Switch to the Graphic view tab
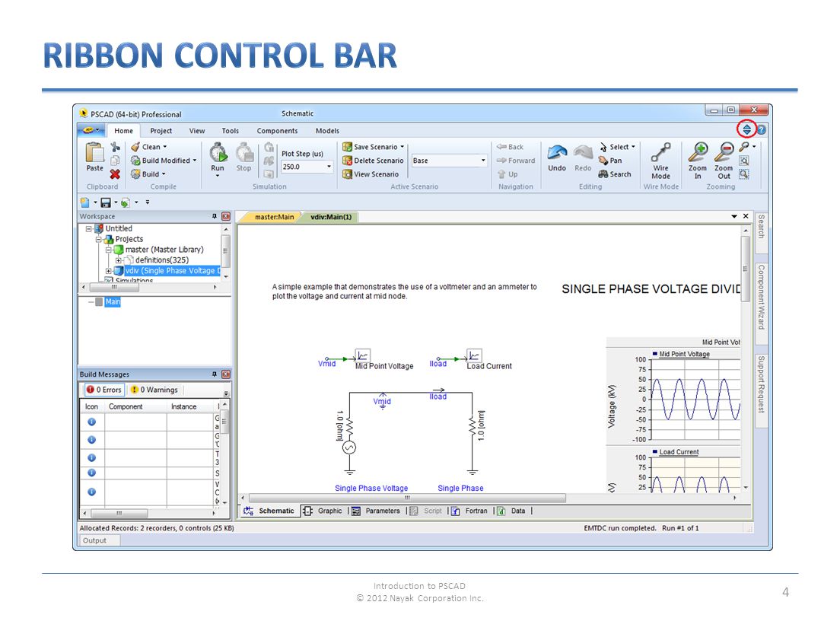Image resolution: width=840 pixels, height=621 pixels. point(323,511)
